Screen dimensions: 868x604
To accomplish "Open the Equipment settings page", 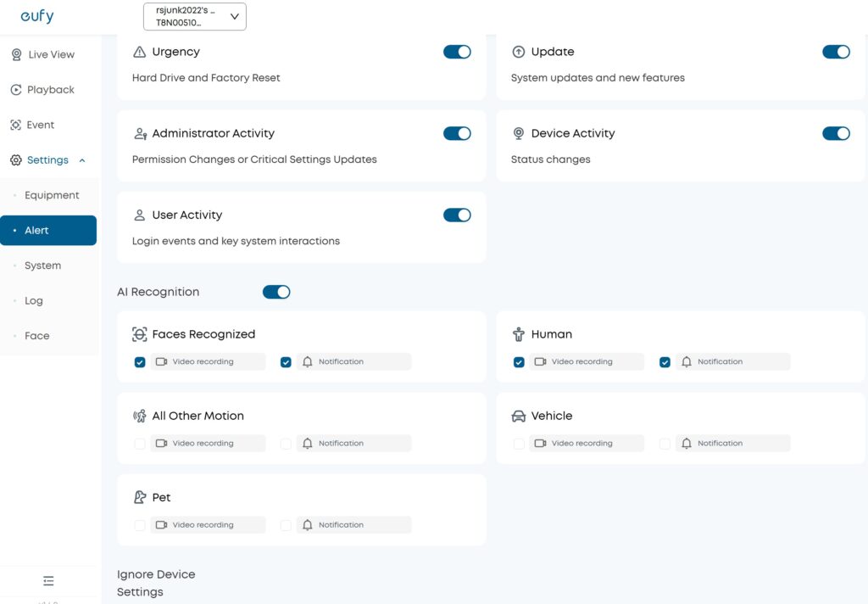I will 52,195.
